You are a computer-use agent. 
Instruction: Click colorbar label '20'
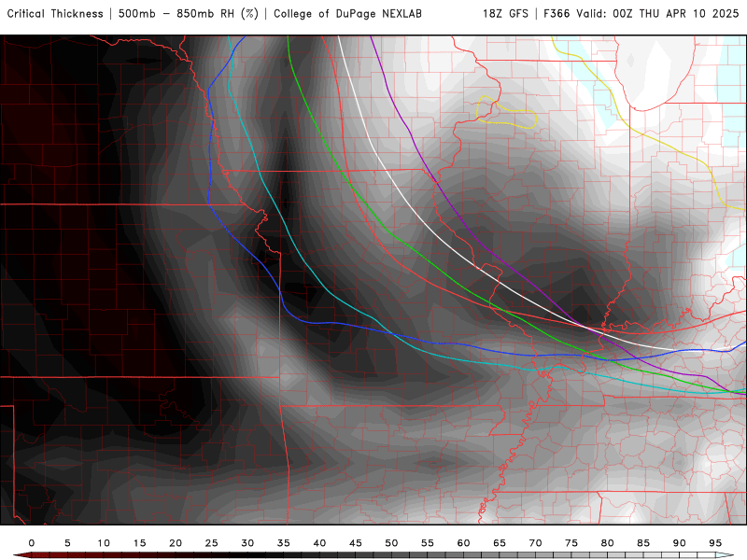[x=176, y=543]
